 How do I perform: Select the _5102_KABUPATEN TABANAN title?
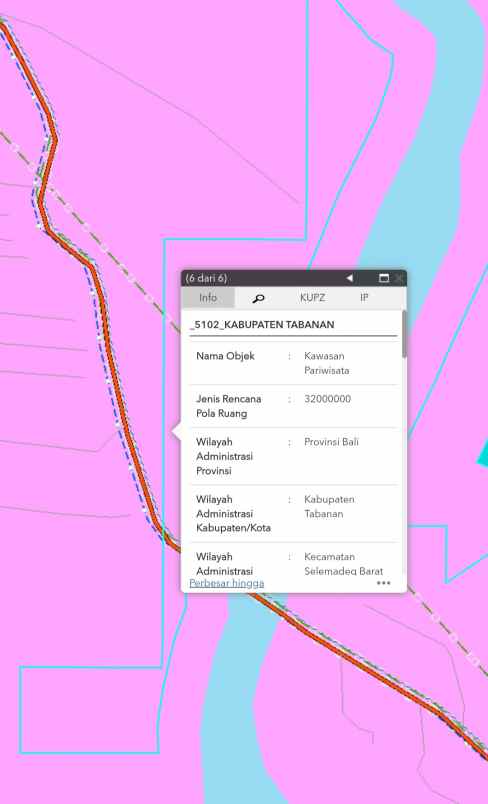coord(262,325)
